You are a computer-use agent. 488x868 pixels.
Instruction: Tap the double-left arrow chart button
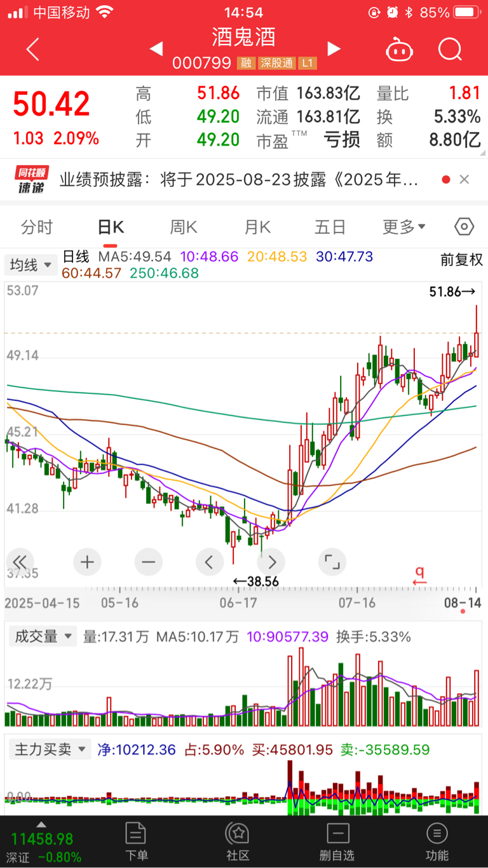pos(20,562)
